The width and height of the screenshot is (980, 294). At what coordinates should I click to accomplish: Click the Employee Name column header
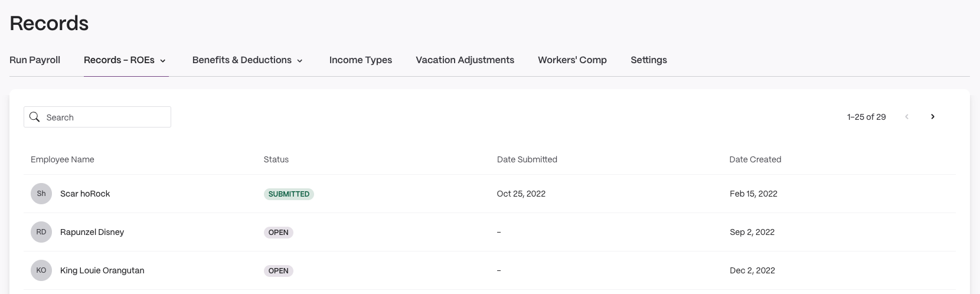coord(63,159)
